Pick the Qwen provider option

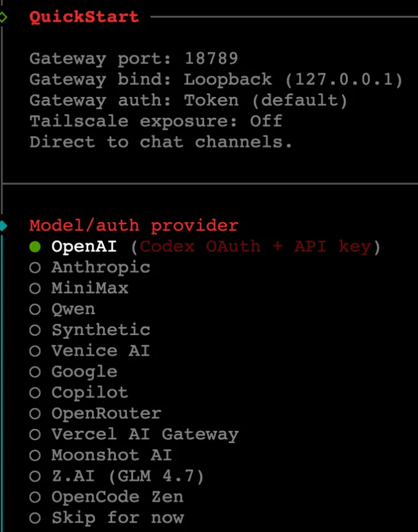pos(35,309)
